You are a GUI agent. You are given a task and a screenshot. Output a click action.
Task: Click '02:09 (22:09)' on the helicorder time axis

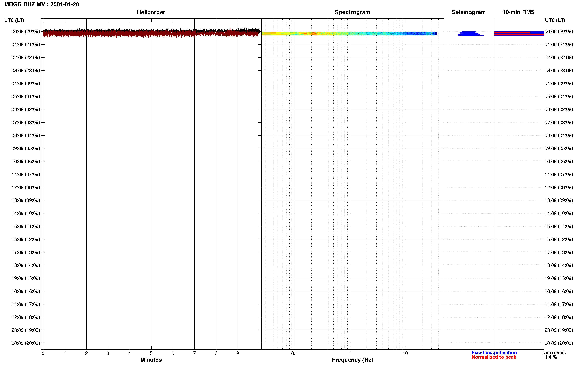pos(26,57)
